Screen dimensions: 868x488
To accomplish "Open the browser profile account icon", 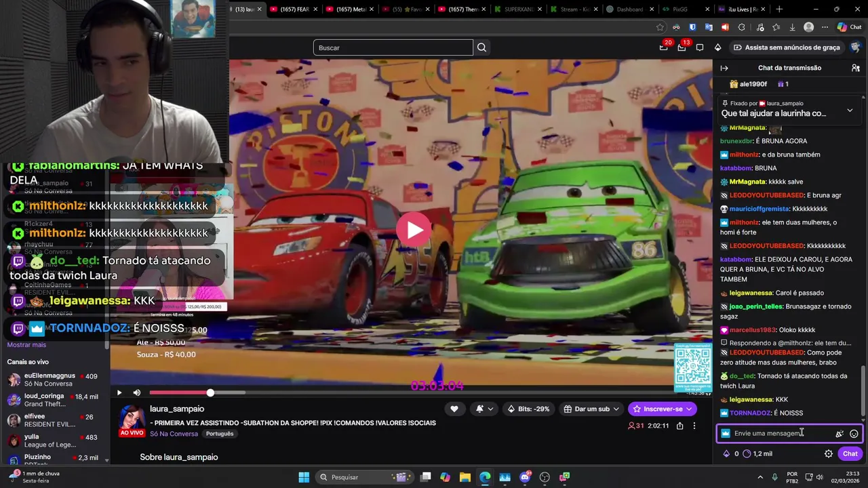I will (x=808, y=27).
